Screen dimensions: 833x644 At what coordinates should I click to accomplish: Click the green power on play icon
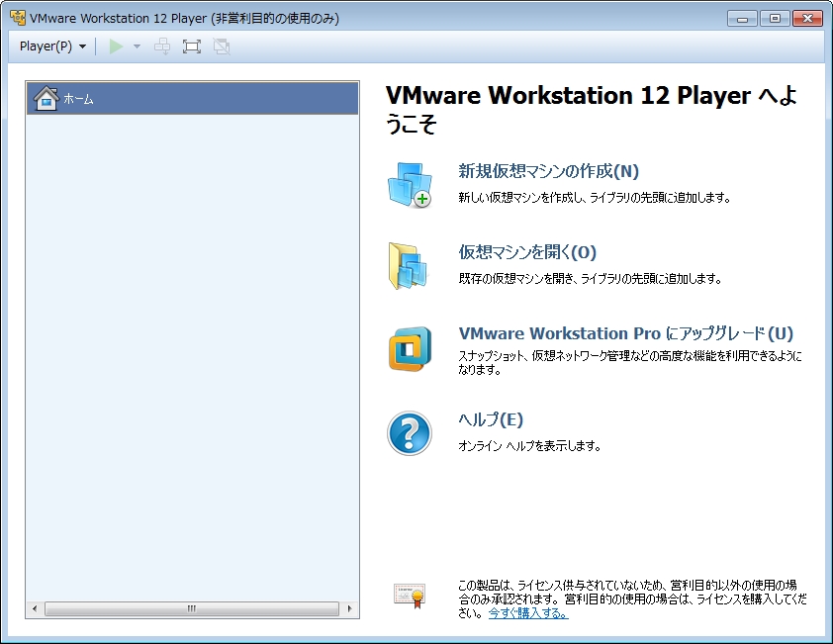[x=116, y=46]
